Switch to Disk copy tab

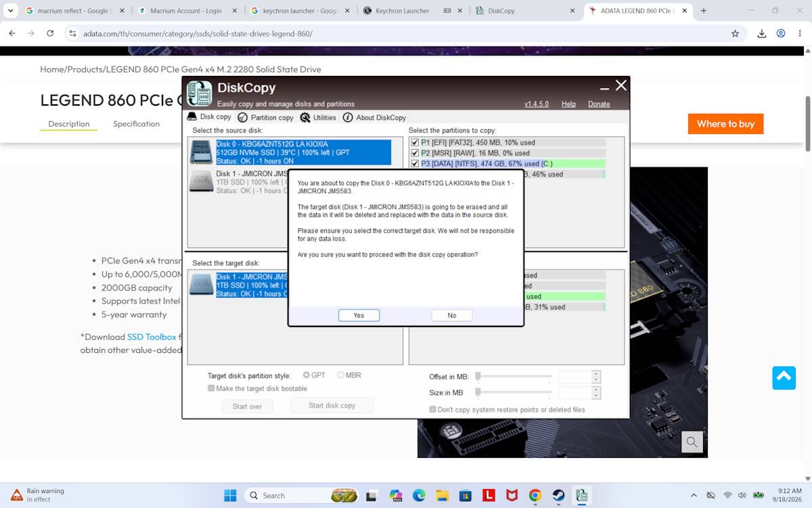(x=209, y=117)
